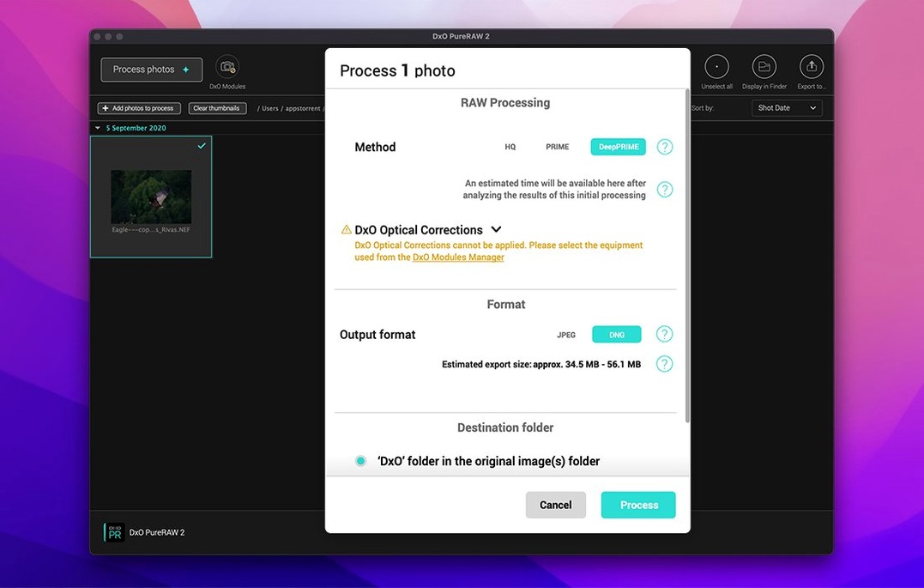Screen dimensions: 924x588
Task: Open help for estimated export size
Action: (x=664, y=364)
